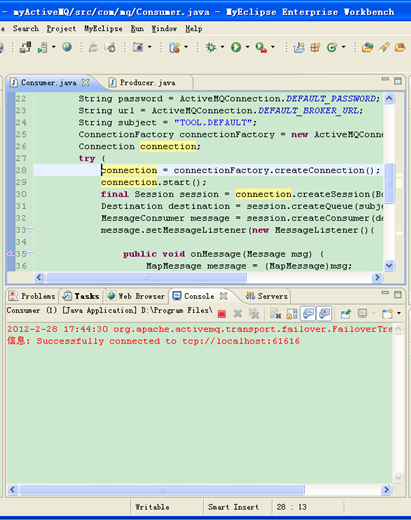Switch to the Problems tab
411x520 pixels.
(32, 296)
